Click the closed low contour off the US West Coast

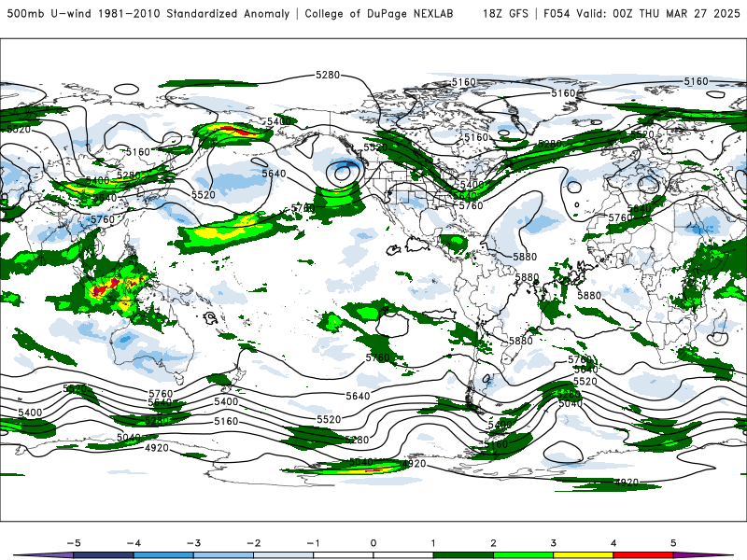342,173
